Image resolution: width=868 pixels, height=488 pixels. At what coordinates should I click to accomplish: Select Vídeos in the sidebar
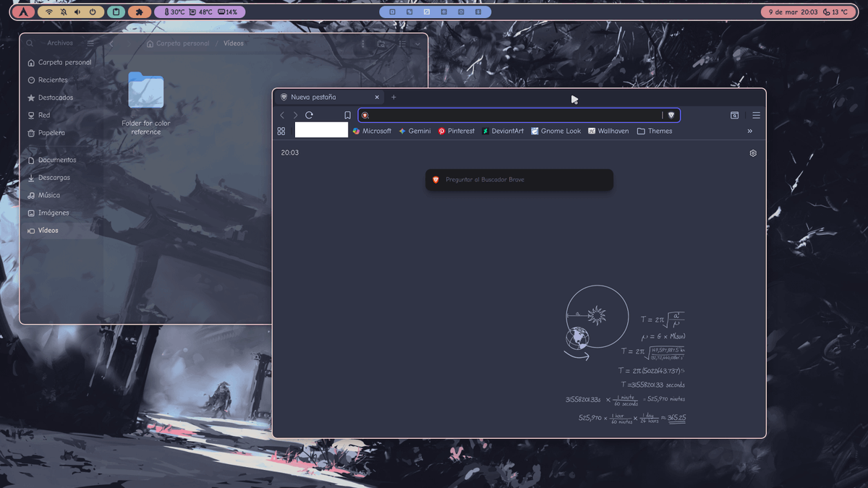click(x=61, y=231)
